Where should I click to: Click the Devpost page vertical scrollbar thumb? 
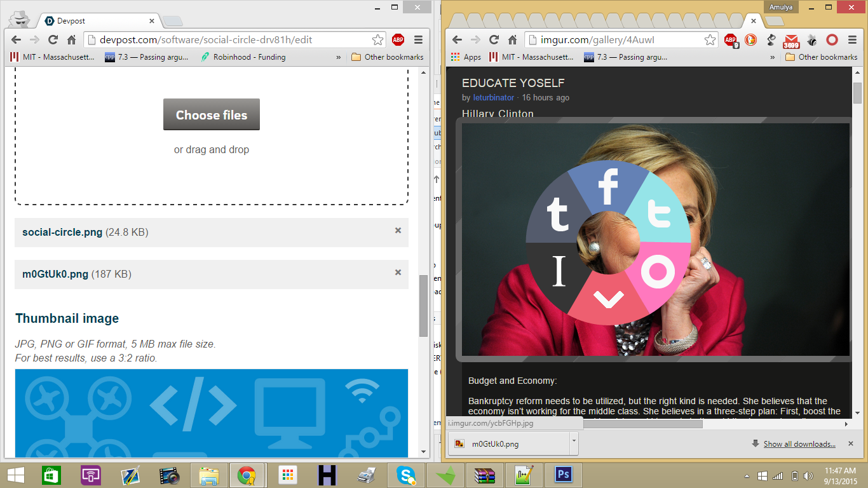pyautogui.click(x=423, y=306)
